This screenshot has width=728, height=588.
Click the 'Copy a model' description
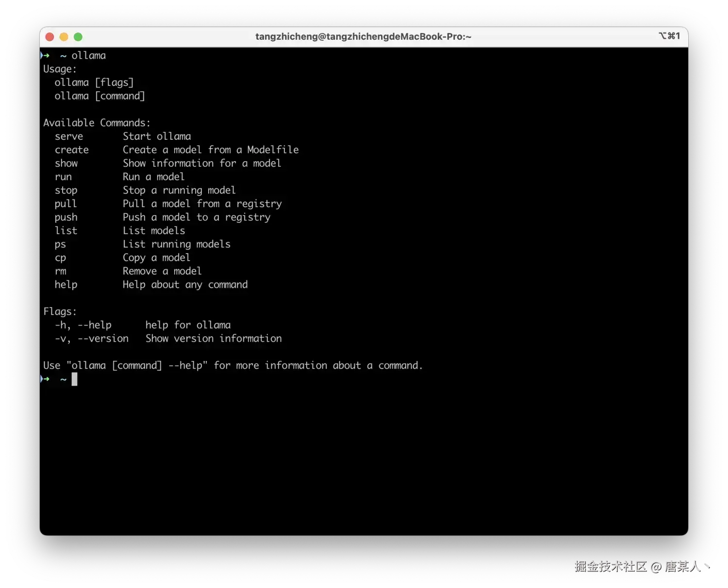[x=156, y=258]
